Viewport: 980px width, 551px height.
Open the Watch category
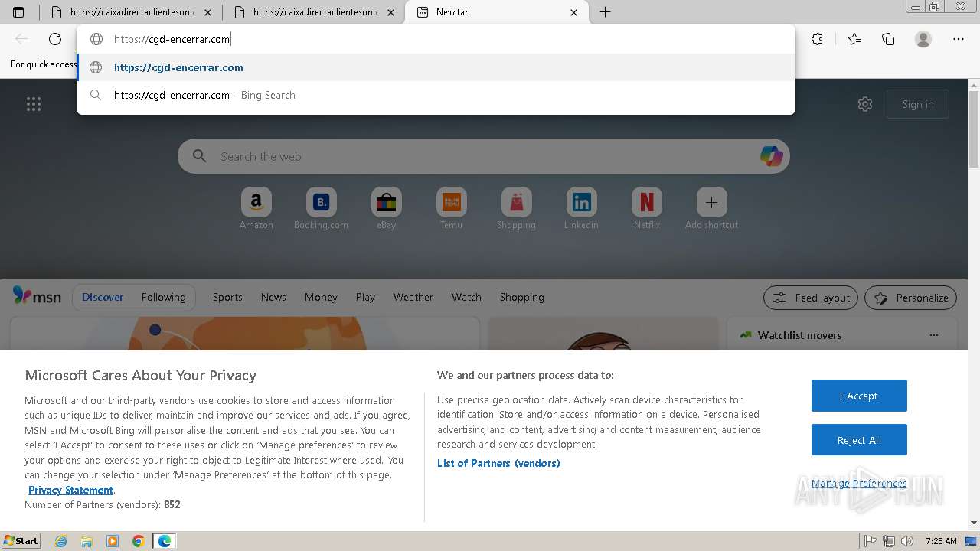coord(466,297)
